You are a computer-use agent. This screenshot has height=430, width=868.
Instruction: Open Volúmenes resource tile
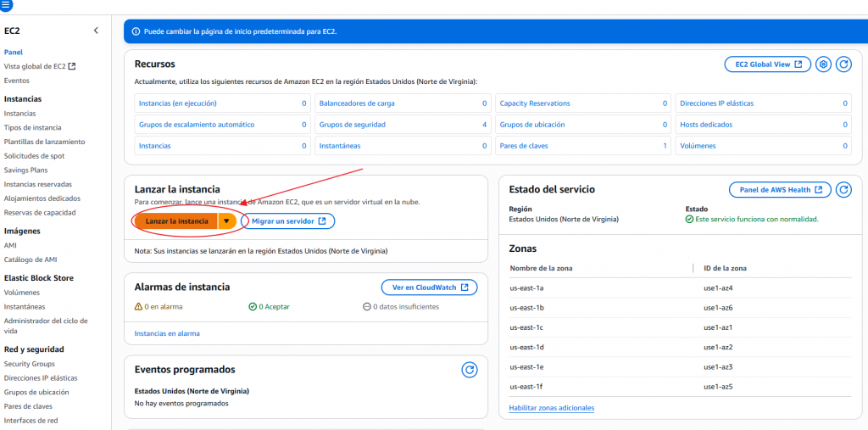pos(764,146)
